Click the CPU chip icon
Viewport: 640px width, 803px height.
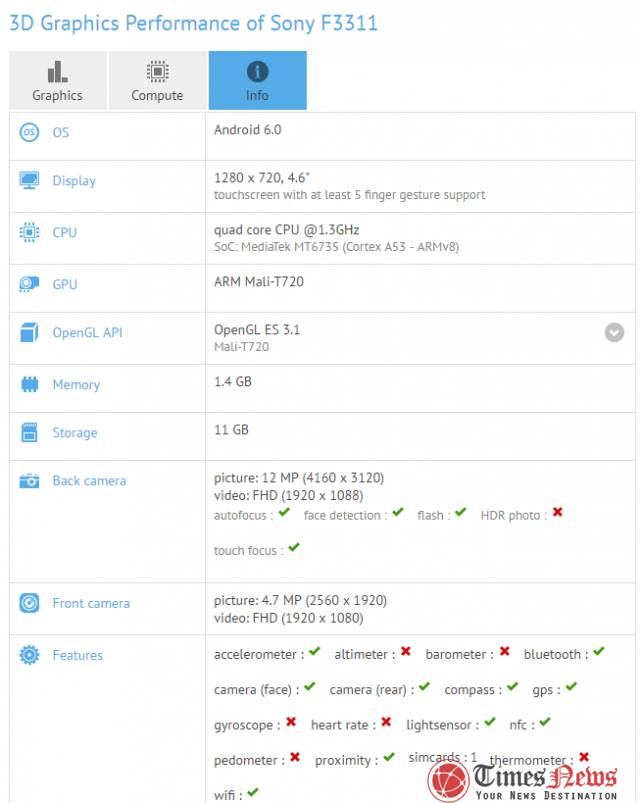(29, 233)
